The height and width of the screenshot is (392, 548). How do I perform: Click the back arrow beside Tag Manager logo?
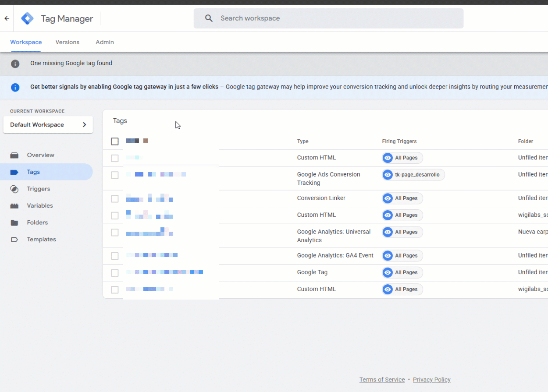point(7,18)
